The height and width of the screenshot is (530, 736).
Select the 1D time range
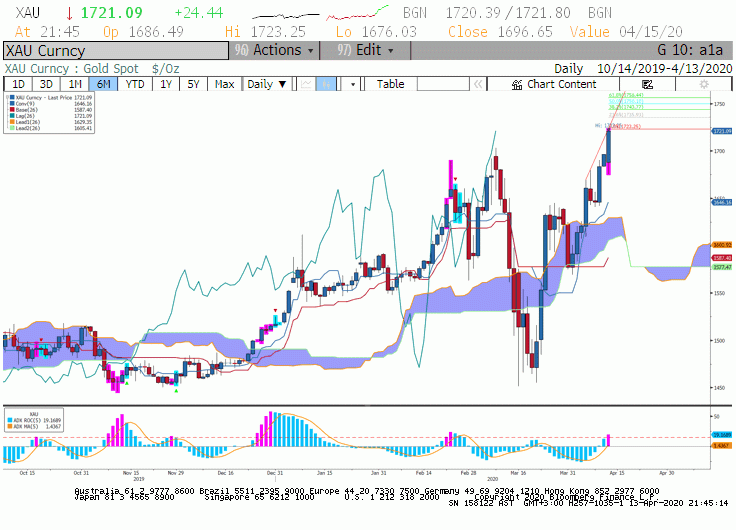point(18,84)
